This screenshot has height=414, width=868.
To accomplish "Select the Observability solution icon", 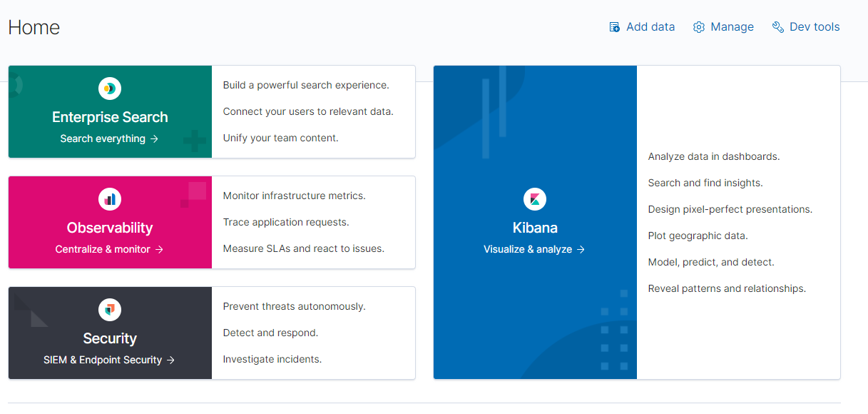I will tap(109, 199).
